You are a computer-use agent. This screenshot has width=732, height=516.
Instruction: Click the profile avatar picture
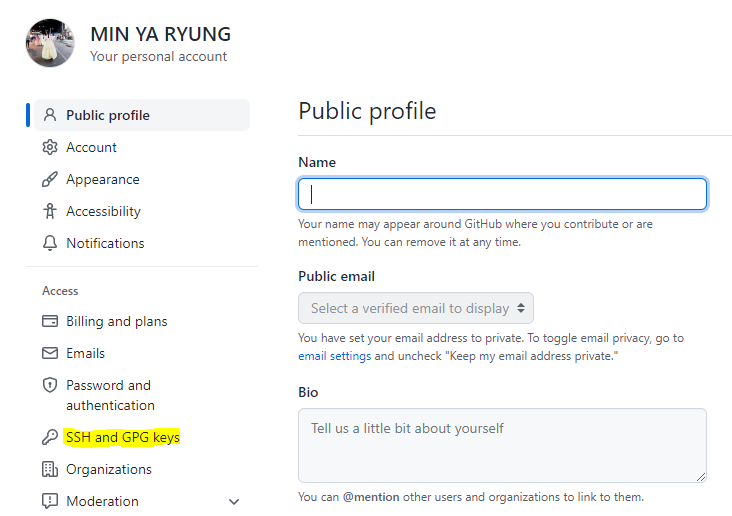(50, 43)
